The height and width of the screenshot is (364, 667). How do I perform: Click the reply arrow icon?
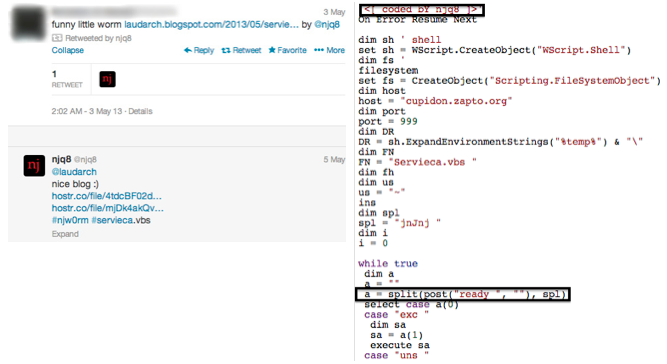pos(188,50)
